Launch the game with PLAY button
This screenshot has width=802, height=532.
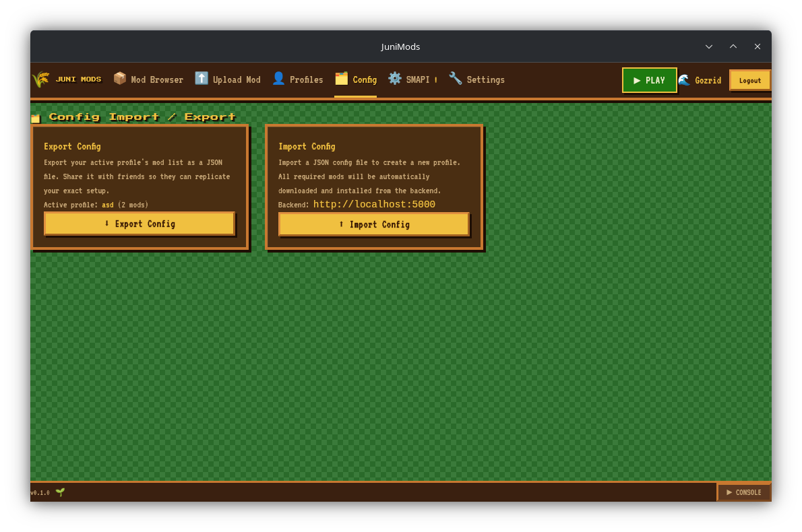(649, 80)
